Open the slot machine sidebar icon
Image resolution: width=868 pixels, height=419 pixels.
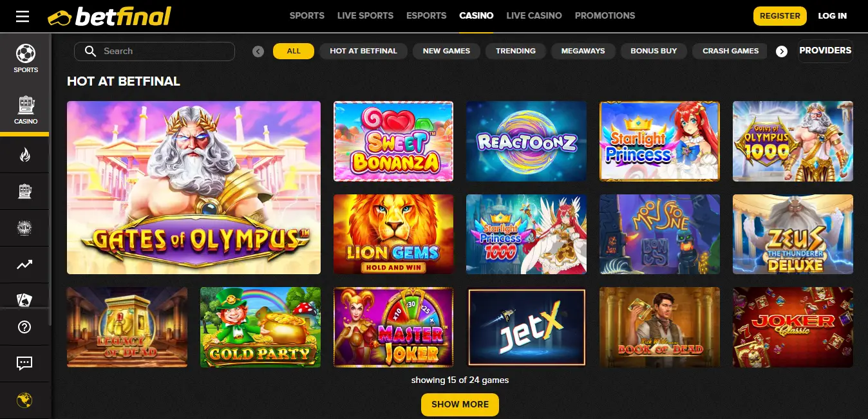pyautogui.click(x=24, y=191)
